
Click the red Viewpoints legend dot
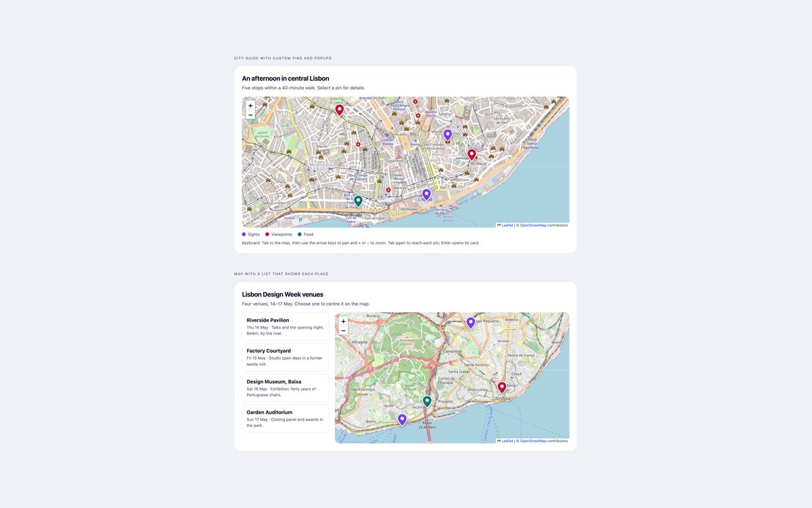point(267,234)
